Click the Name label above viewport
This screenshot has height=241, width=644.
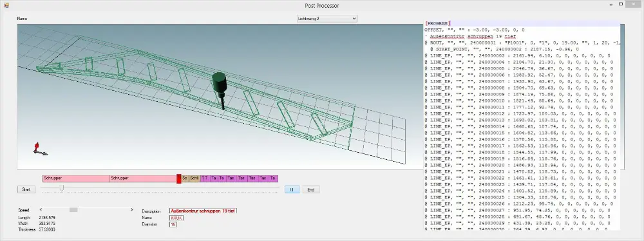tap(22, 19)
